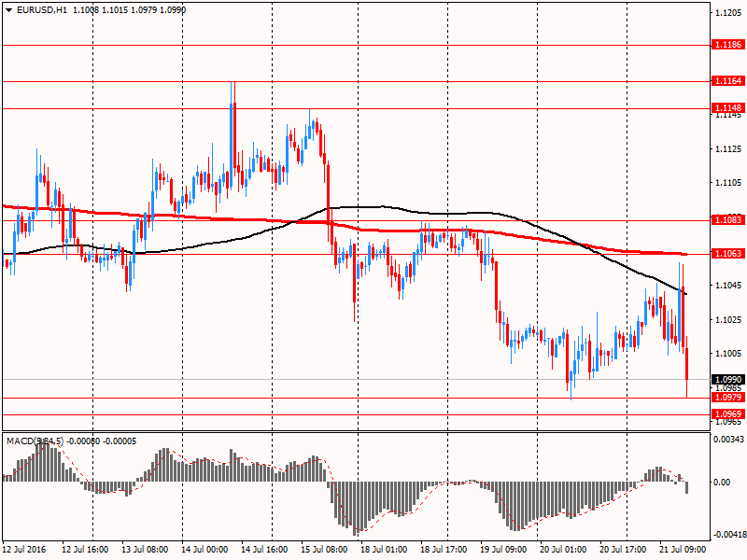The width and height of the screenshot is (747, 560).
Task: Select the 21 Jul 09:00 time label
Action: 683,551
